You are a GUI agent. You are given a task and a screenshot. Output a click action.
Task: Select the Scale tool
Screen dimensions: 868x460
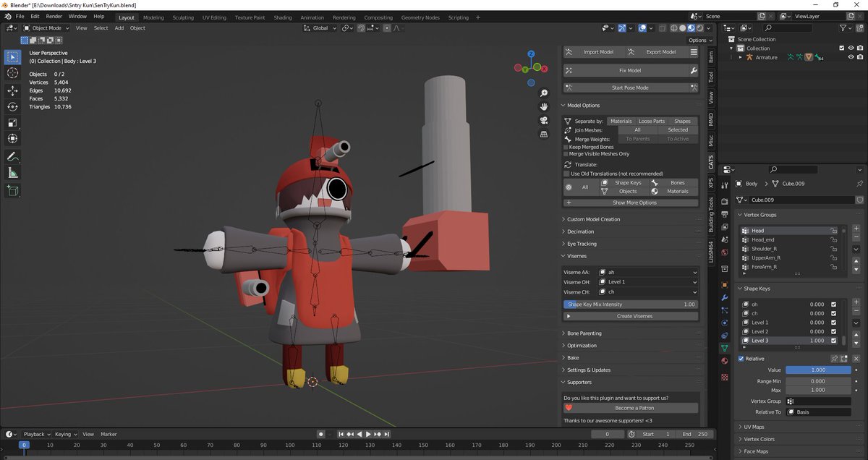tap(12, 123)
